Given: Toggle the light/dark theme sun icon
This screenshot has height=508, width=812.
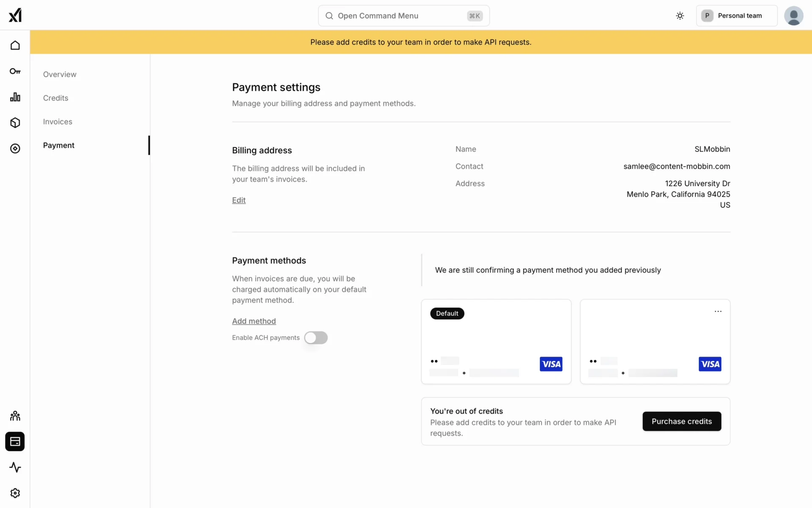Looking at the screenshot, I should point(680,16).
